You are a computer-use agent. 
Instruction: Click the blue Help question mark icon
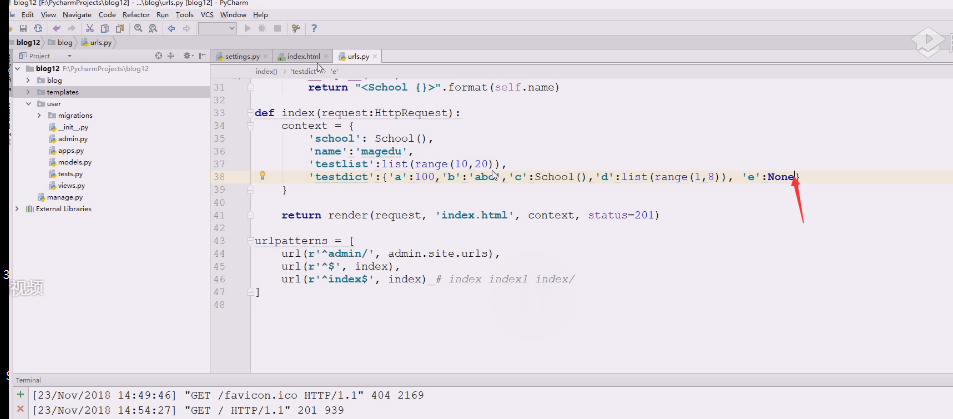pos(314,28)
